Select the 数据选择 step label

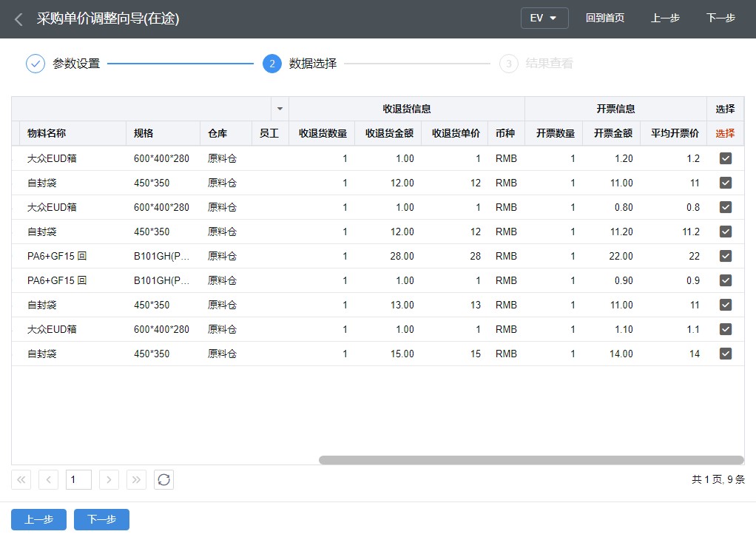(313, 64)
